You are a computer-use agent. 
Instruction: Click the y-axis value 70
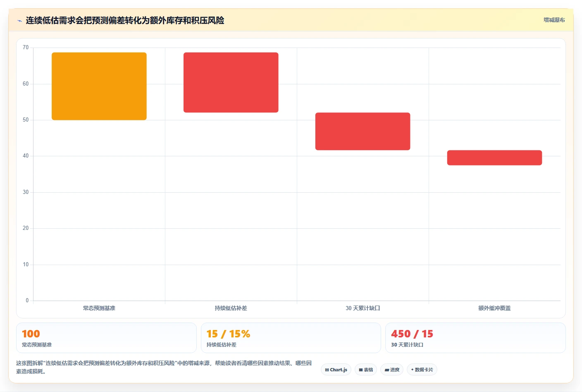26,48
